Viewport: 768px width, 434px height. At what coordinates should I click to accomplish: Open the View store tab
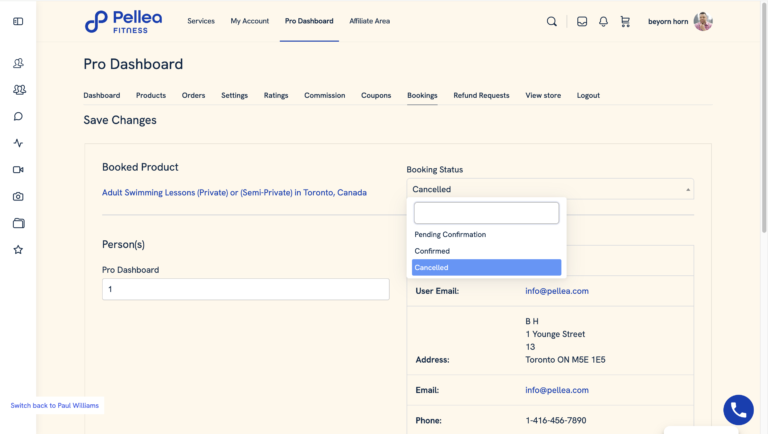[543, 96]
